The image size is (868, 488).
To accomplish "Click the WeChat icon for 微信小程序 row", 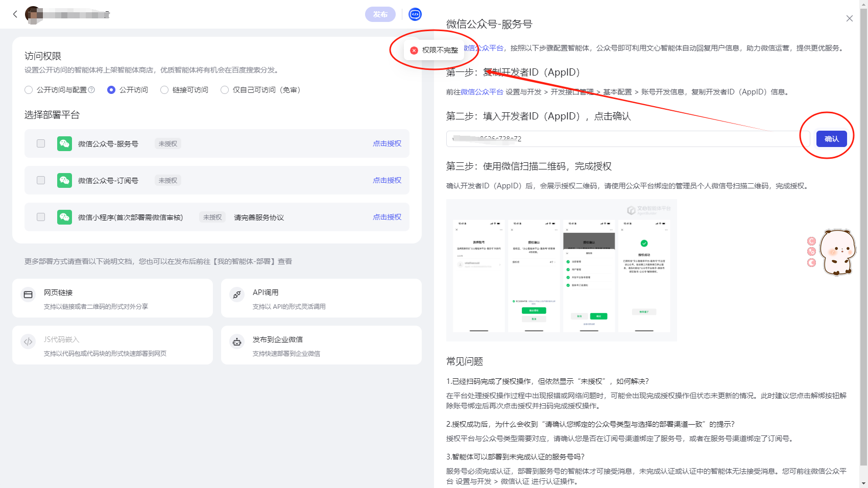I will point(64,217).
